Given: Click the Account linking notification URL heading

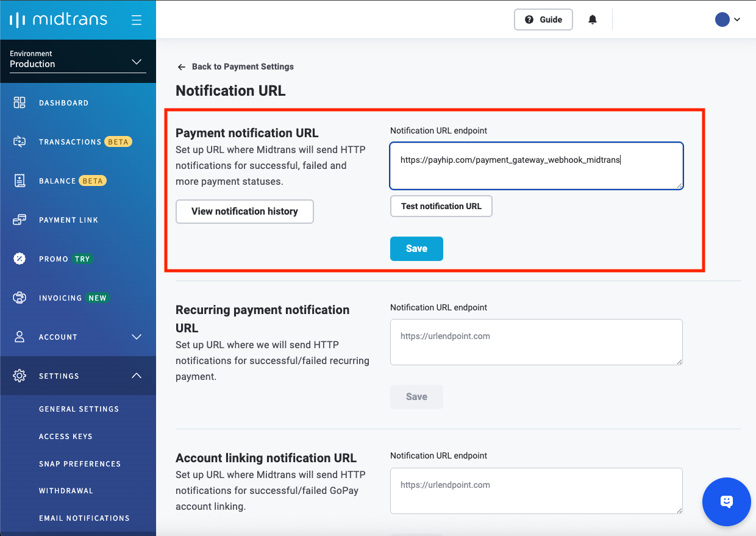Looking at the screenshot, I should click(266, 458).
